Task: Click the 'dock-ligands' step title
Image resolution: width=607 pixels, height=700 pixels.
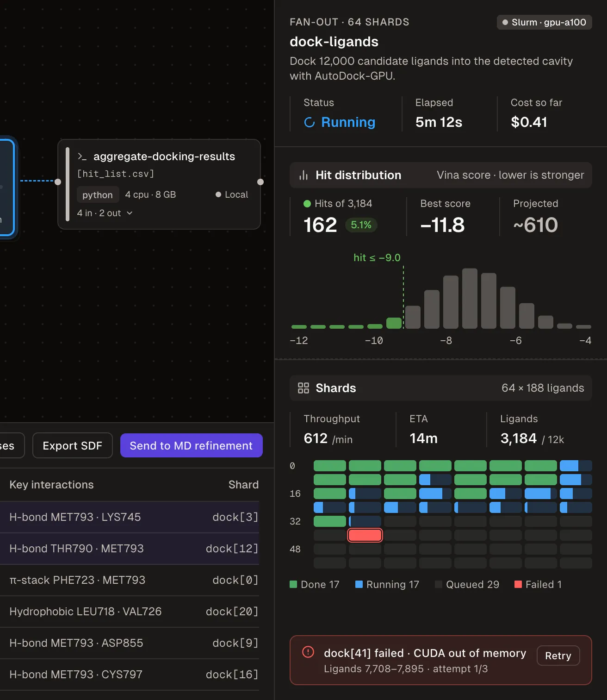Action: (x=334, y=42)
